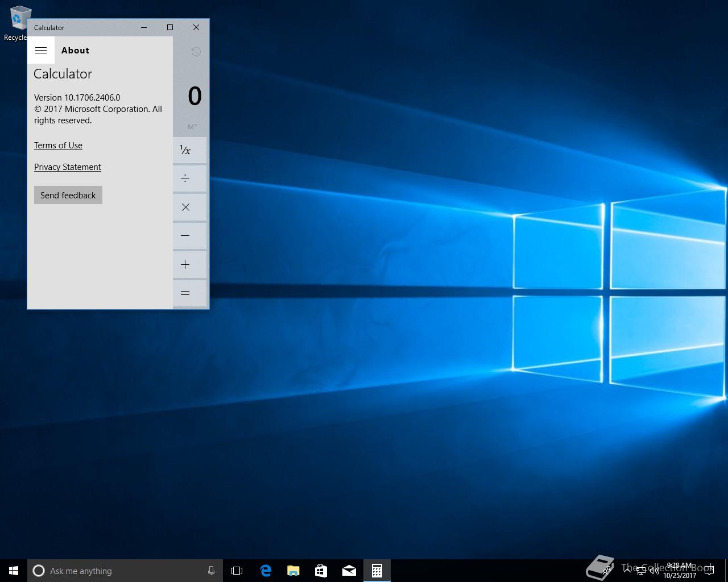
Task: Launch Microsoft Edge from the taskbar
Action: tap(265, 571)
